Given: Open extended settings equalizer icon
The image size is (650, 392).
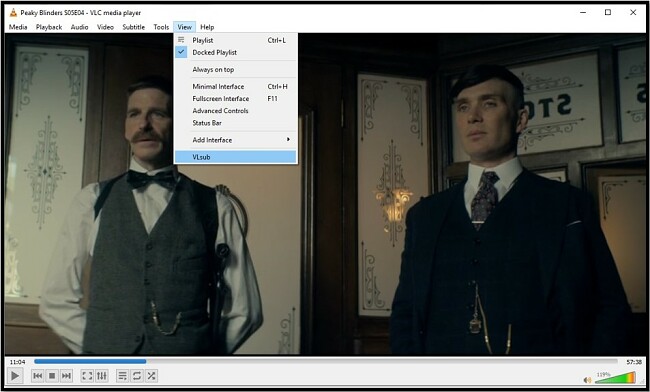Looking at the screenshot, I should click(102, 376).
